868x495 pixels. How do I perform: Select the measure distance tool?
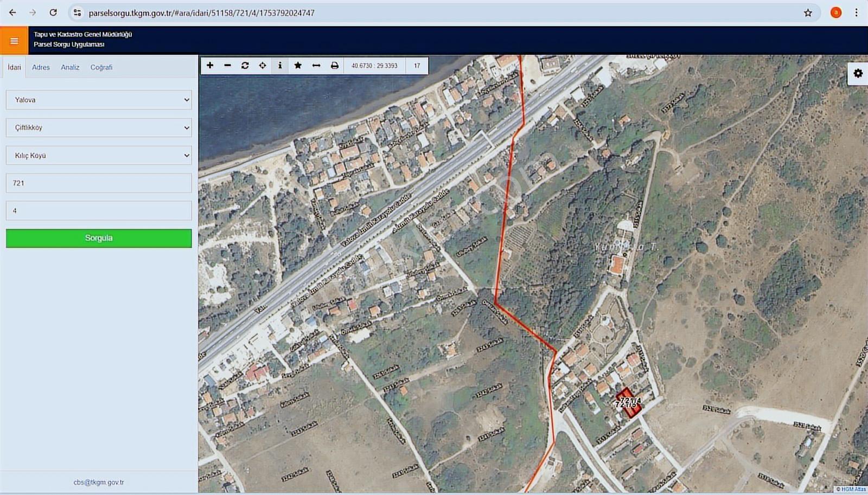pos(316,66)
